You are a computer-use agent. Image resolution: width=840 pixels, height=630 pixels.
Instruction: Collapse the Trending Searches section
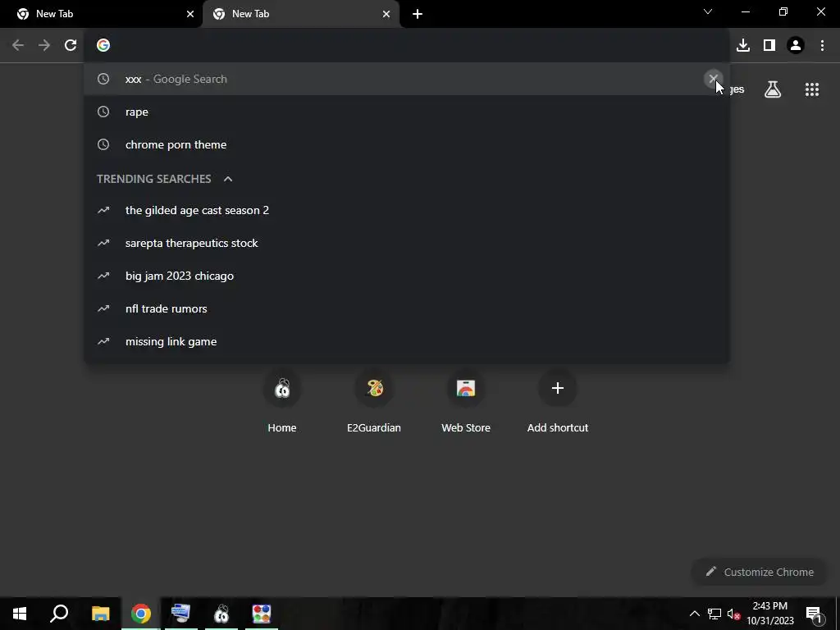(228, 179)
